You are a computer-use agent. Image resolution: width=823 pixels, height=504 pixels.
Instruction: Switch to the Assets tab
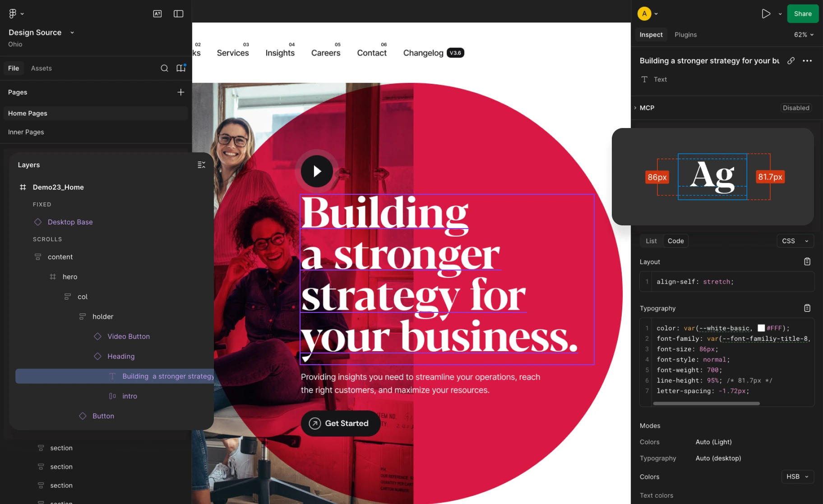(x=42, y=68)
